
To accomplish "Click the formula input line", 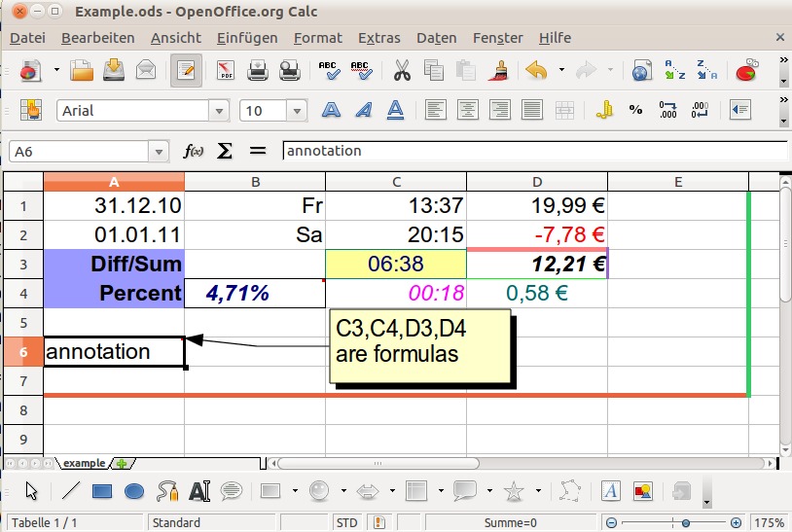I will coord(535,151).
